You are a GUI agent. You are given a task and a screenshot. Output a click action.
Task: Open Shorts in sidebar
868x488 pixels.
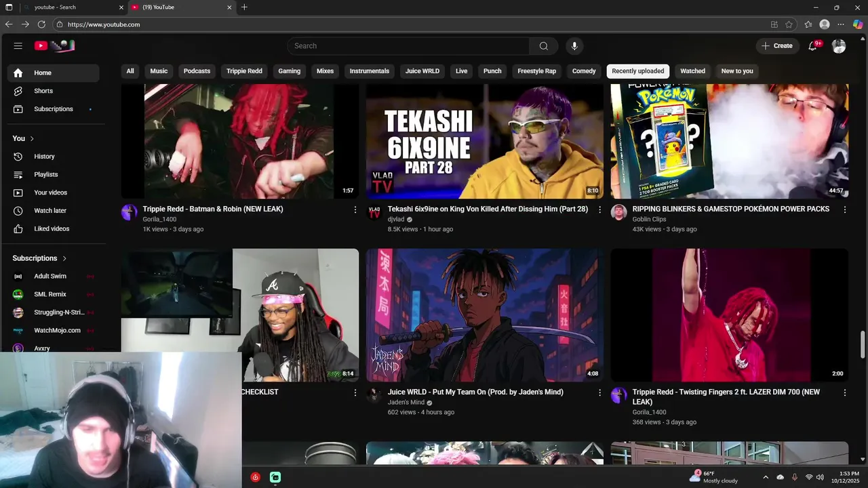pos(53,91)
